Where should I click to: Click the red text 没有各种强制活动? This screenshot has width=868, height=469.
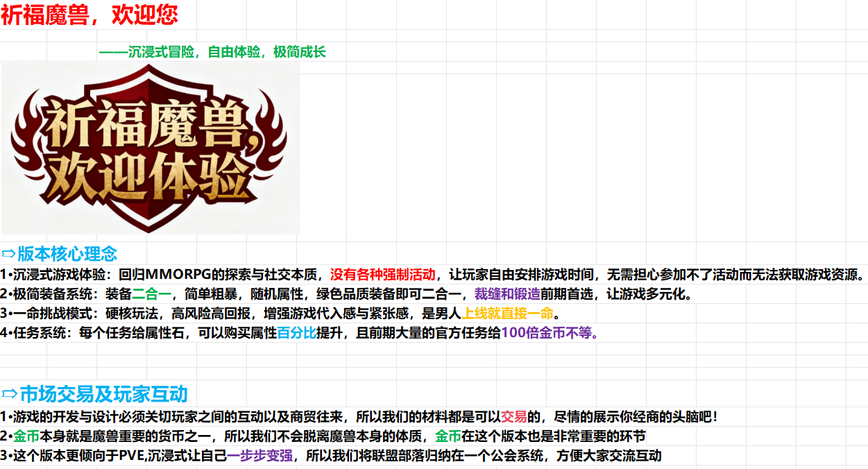click(x=382, y=275)
